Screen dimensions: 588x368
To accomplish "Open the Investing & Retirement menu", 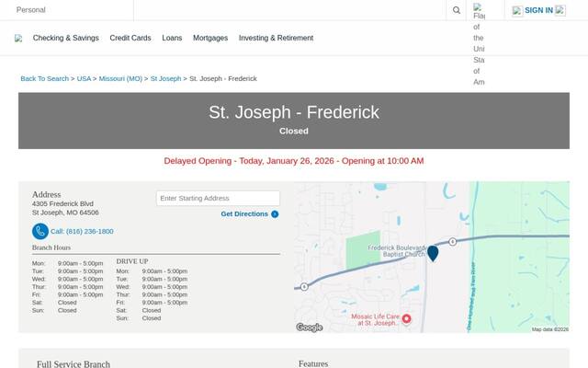I will tap(276, 38).
